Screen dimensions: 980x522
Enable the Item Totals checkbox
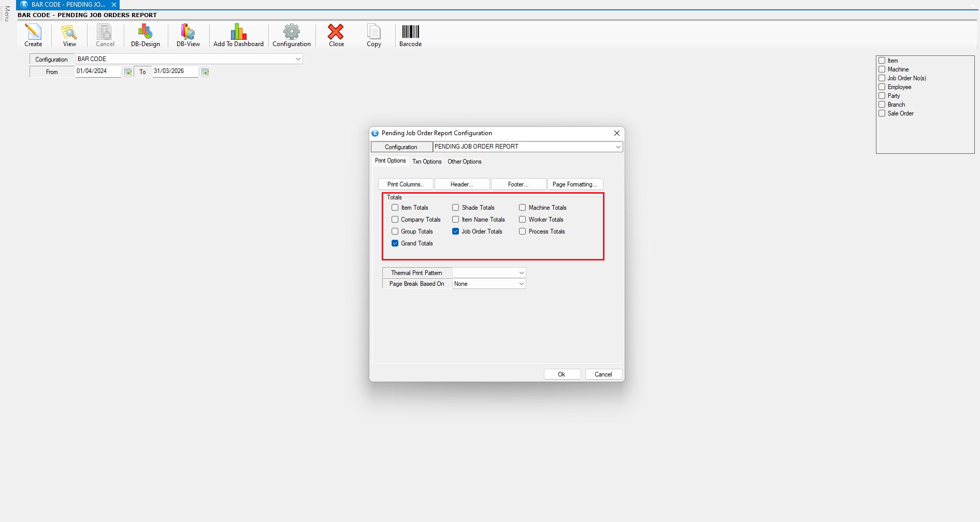click(x=395, y=208)
